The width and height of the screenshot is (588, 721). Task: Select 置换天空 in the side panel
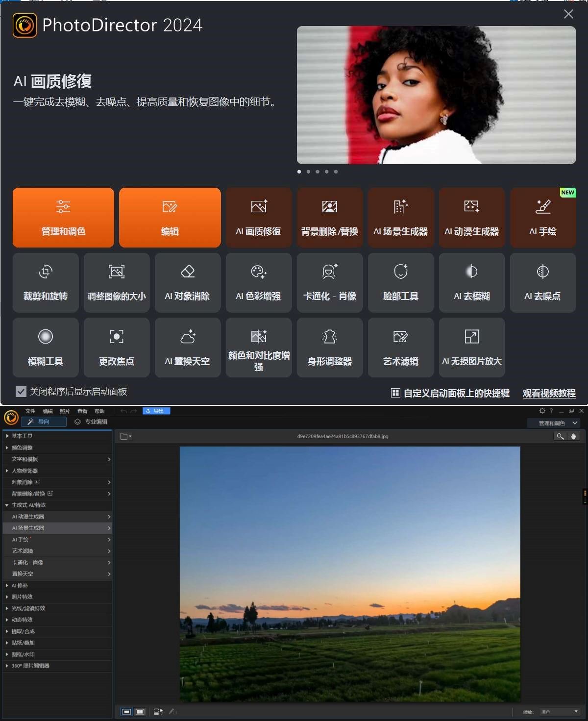57,574
